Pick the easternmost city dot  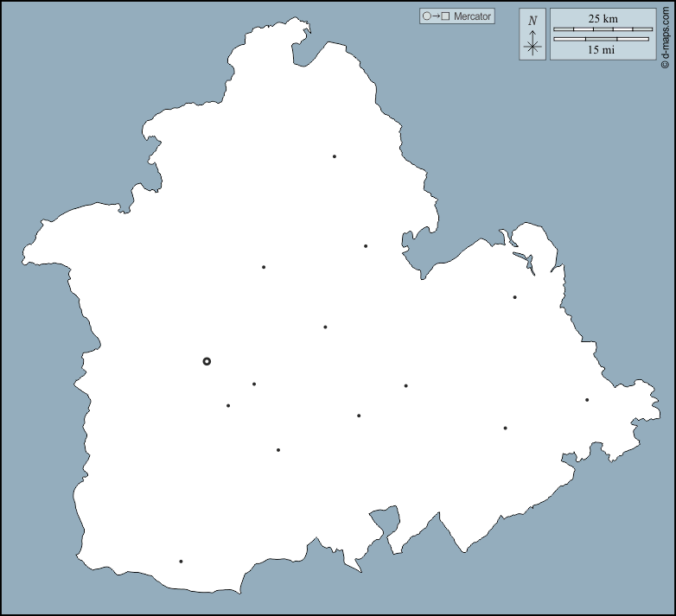pos(587,400)
